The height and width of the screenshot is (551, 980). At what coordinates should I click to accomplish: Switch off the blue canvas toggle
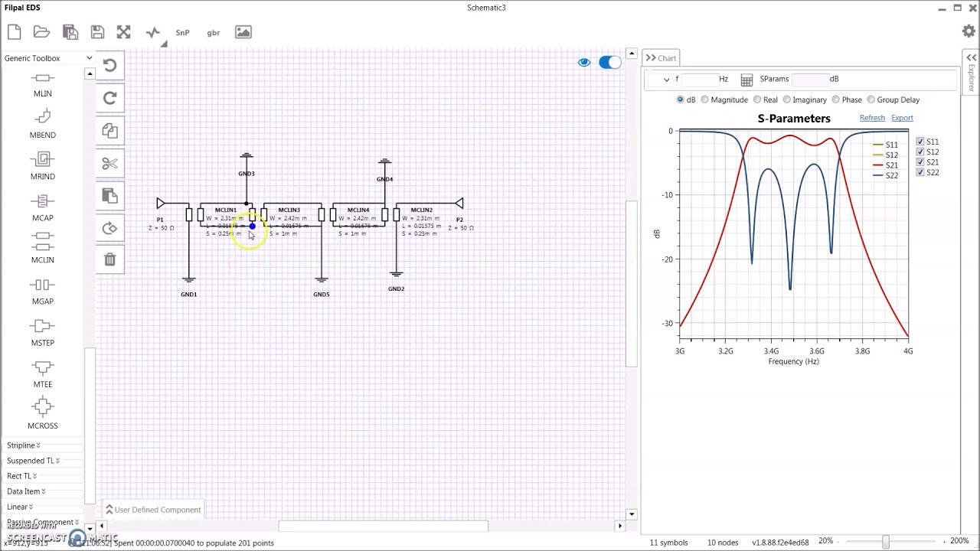click(610, 62)
